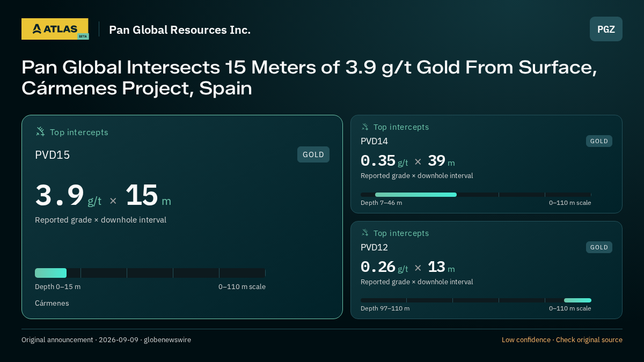Click the PGZ ticker badge
The width and height of the screenshot is (644, 362).
(x=606, y=29)
